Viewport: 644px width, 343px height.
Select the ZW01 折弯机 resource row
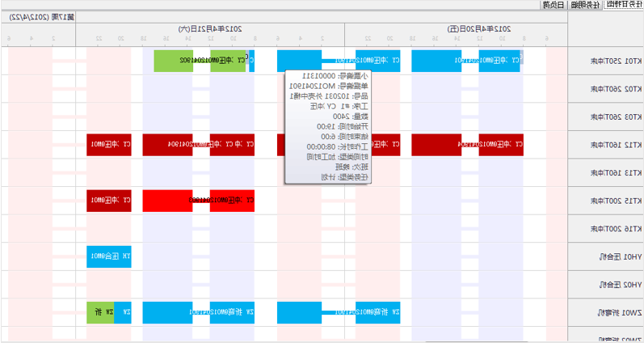[606, 312]
